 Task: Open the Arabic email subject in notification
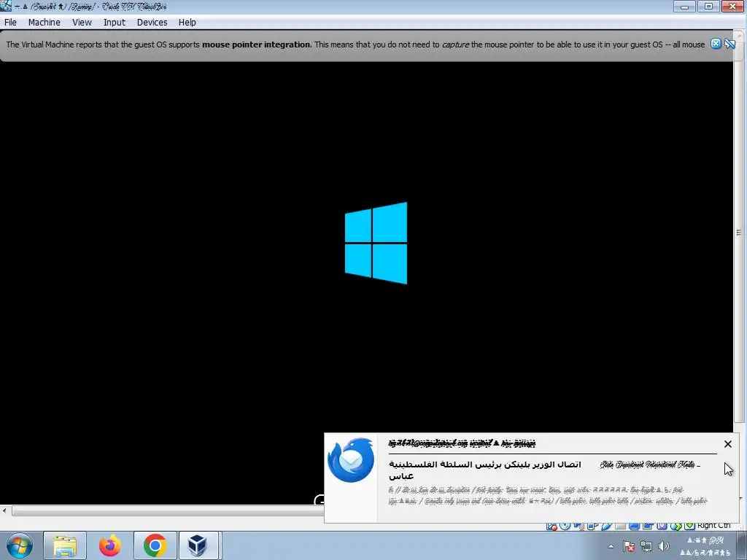point(484,470)
